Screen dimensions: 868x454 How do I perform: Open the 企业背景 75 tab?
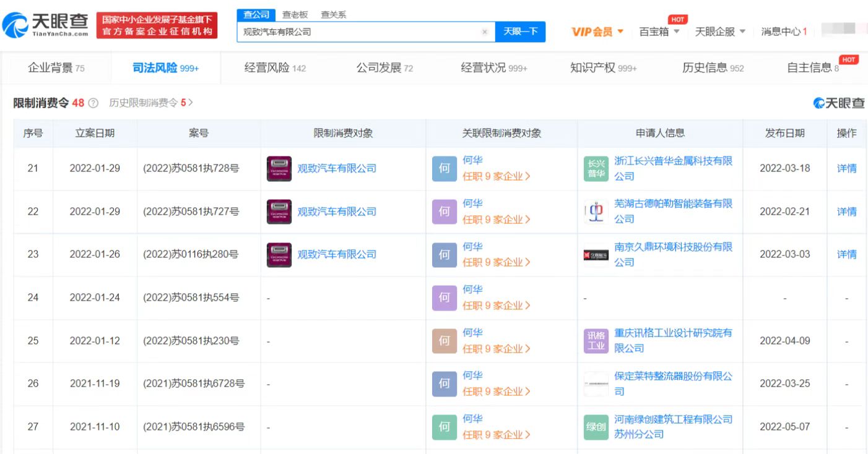pos(56,68)
